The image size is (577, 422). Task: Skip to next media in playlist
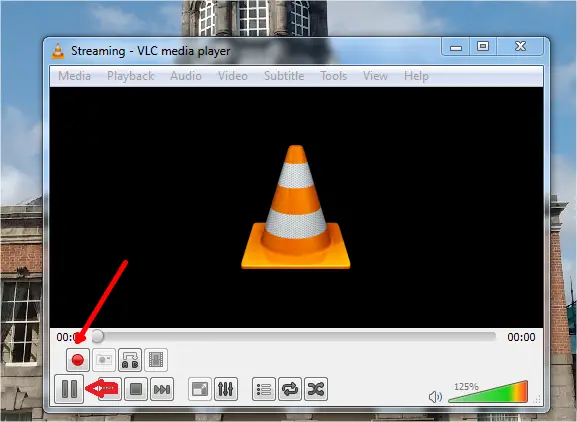click(x=162, y=389)
